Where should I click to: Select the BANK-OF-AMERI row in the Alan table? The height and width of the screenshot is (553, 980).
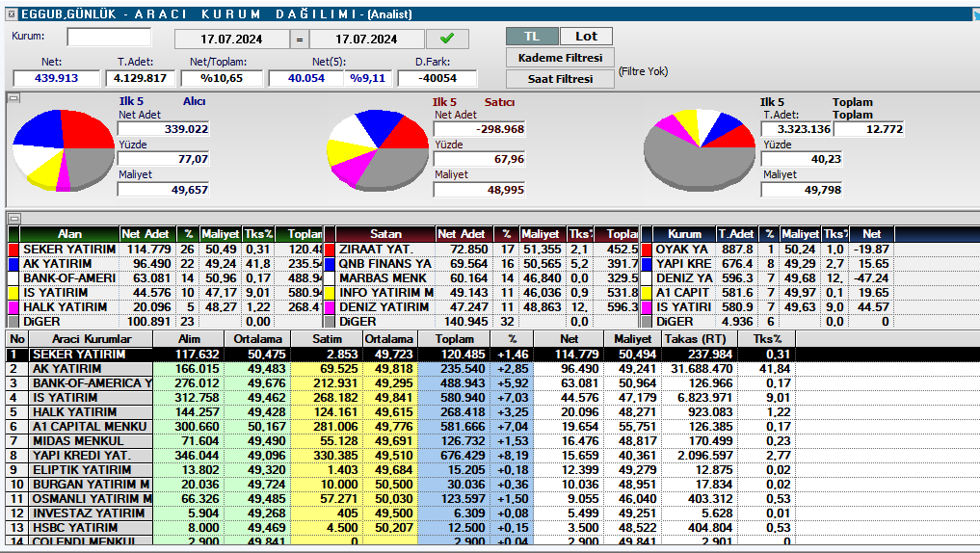[x=166, y=278]
